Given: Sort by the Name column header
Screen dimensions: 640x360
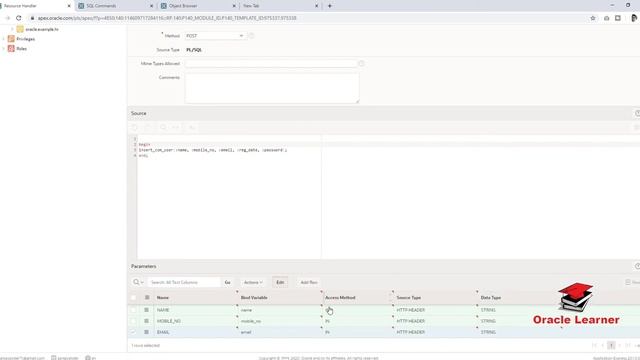Looking at the screenshot, I should [x=163, y=298].
